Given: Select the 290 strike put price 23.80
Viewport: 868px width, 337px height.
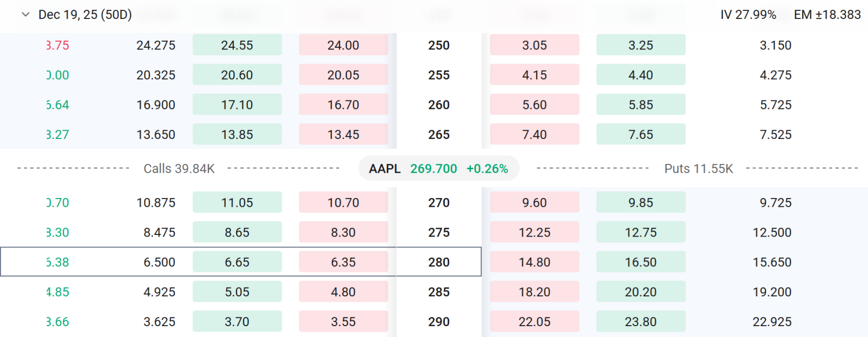Looking at the screenshot, I should (x=641, y=322).
